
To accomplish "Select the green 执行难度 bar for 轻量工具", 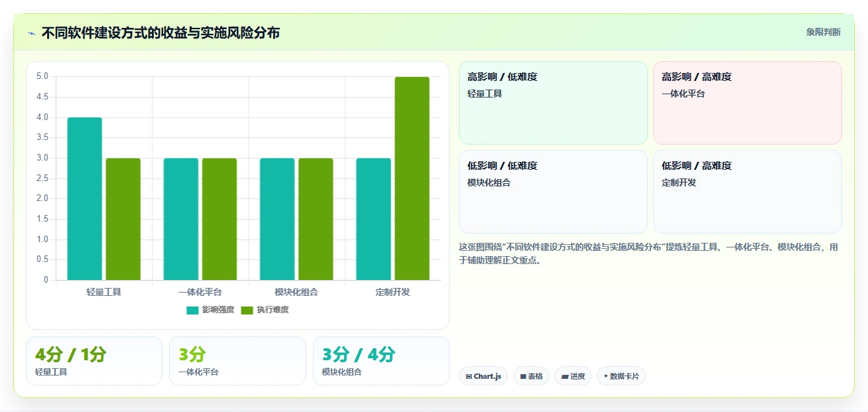I will pyautogui.click(x=123, y=219).
